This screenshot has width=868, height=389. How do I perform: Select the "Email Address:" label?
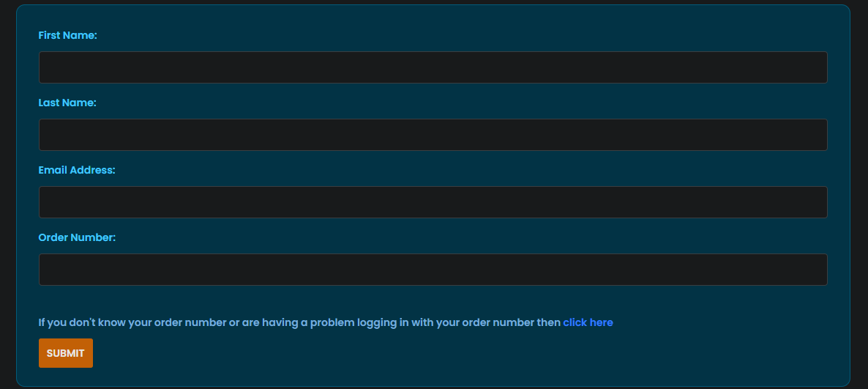click(76, 171)
